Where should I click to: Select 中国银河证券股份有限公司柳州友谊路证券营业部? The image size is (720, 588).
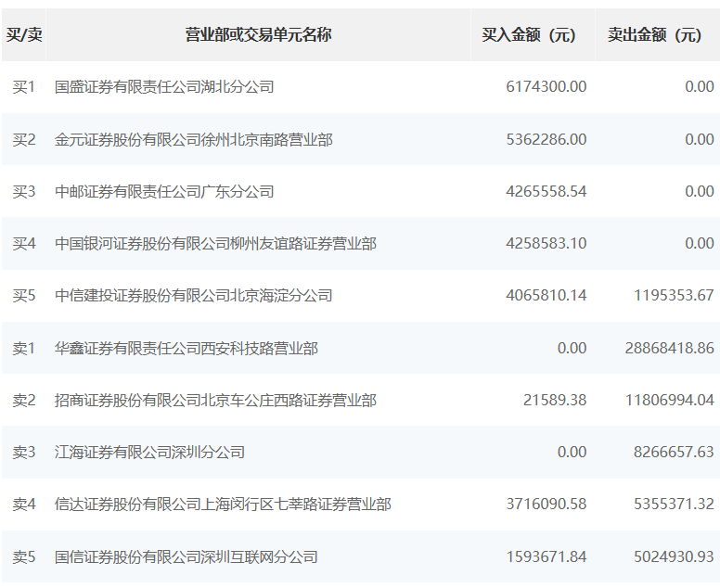(215, 243)
